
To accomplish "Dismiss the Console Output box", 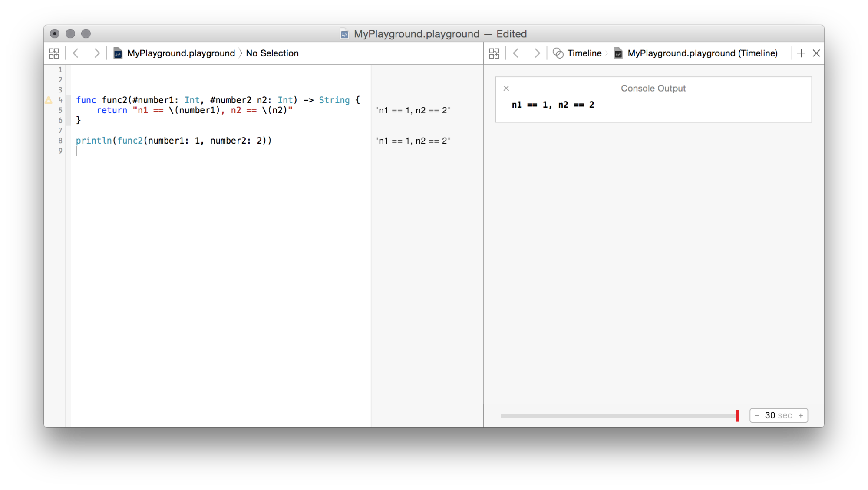I will coord(506,89).
